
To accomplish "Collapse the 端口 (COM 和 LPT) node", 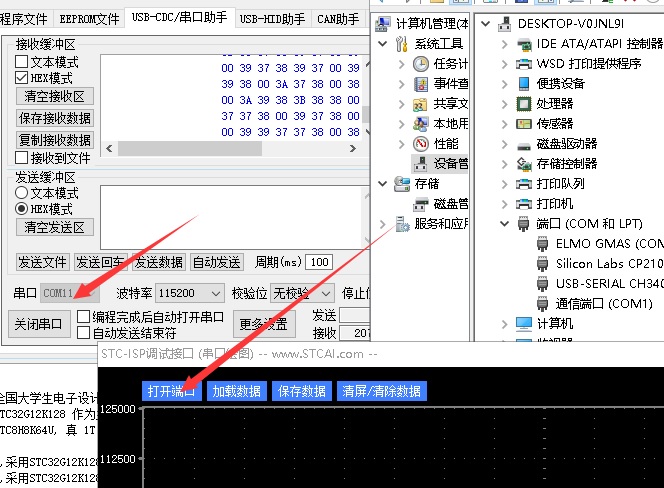I will (x=504, y=224).
